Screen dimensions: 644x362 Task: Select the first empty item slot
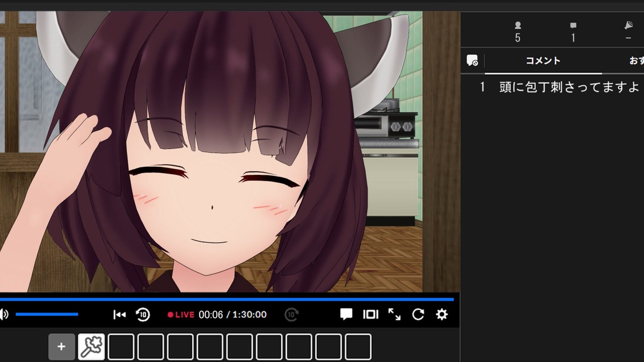pyautogui.click(x=121, y=347)
